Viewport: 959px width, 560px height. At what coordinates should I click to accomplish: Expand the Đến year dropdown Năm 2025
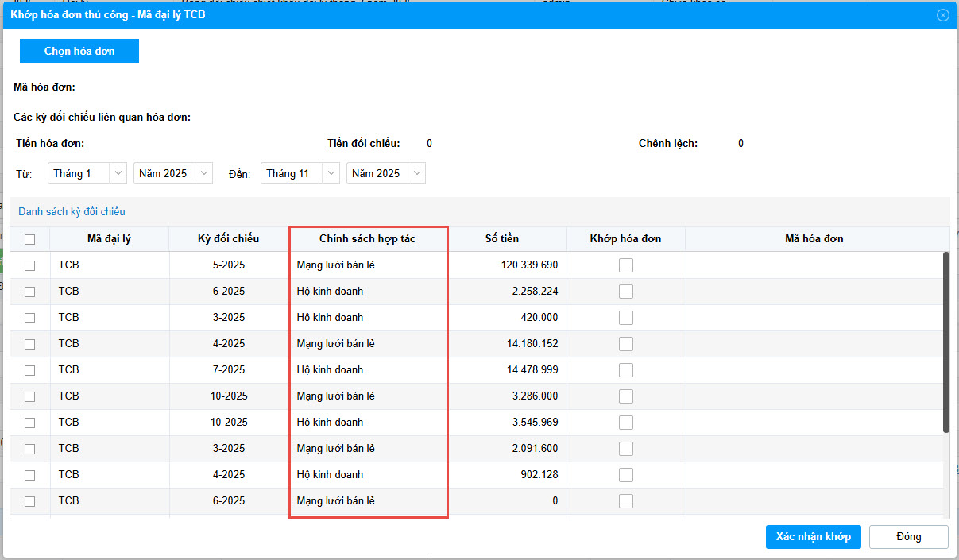pos(386,173)
